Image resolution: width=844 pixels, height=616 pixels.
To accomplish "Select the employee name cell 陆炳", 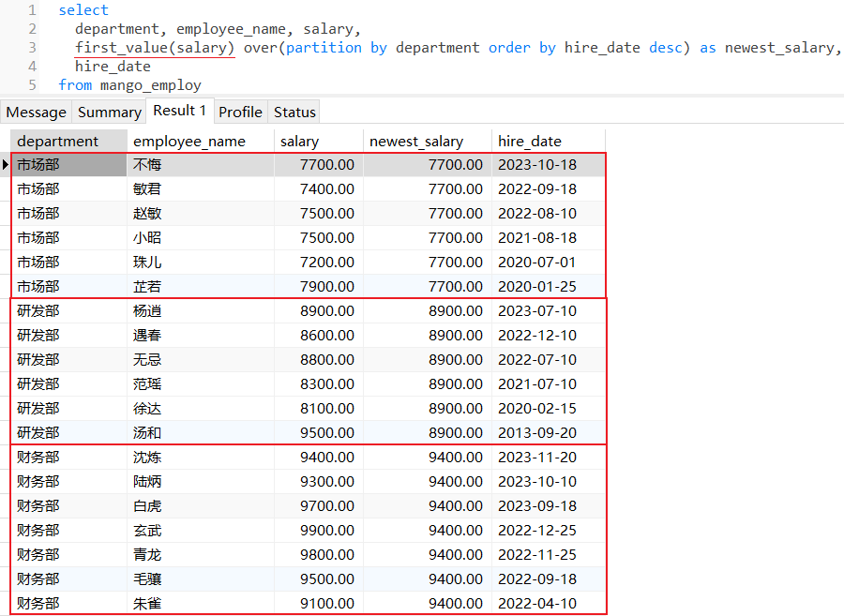I will 201,482.
